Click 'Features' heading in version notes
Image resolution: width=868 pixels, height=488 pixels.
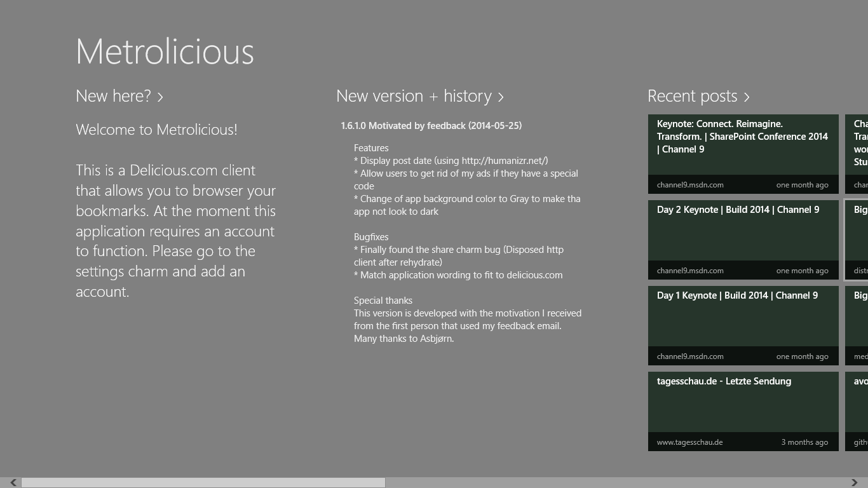pos(371,148)
